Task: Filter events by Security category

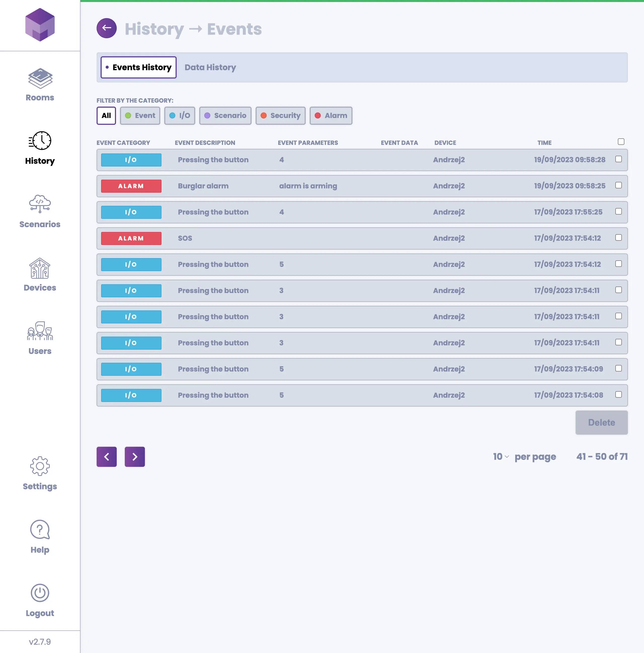Action: click(280, 116)
